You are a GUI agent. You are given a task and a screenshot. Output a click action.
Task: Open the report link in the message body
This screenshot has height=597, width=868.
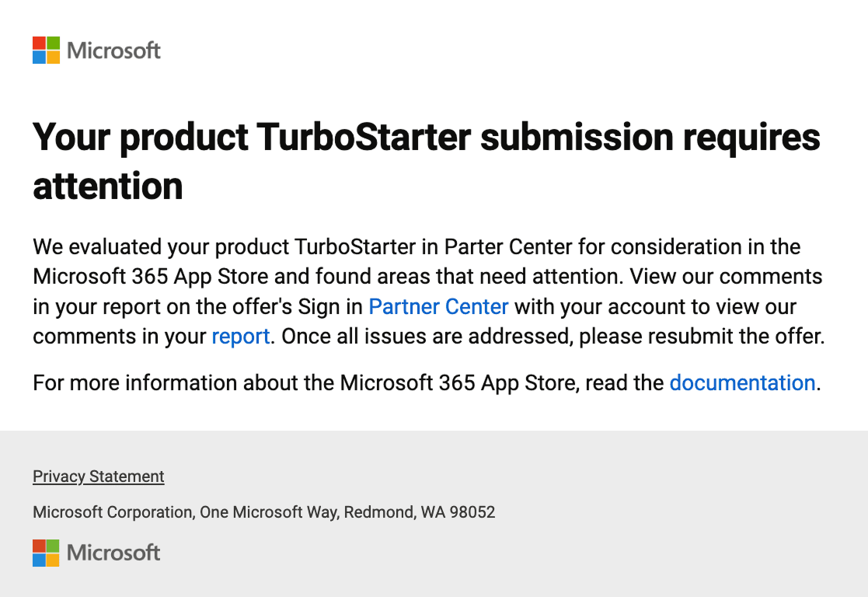pyautogui.click(x=241, y=336)
